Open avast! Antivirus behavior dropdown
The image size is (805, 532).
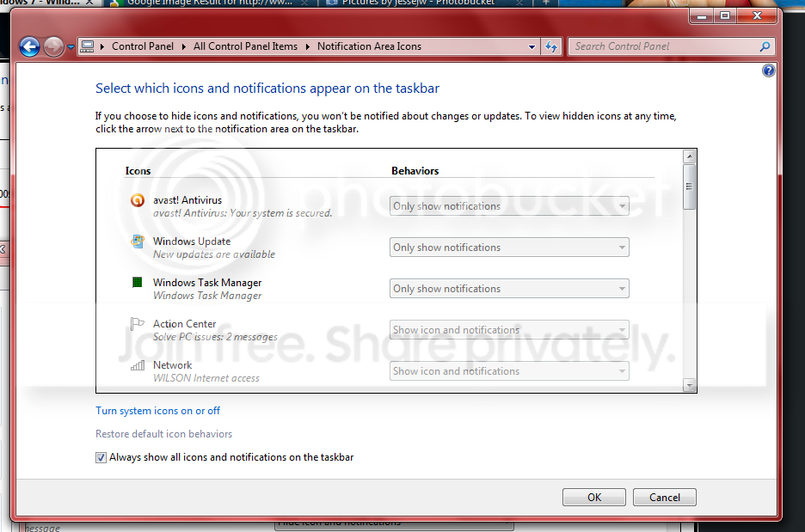pos(509,206)
